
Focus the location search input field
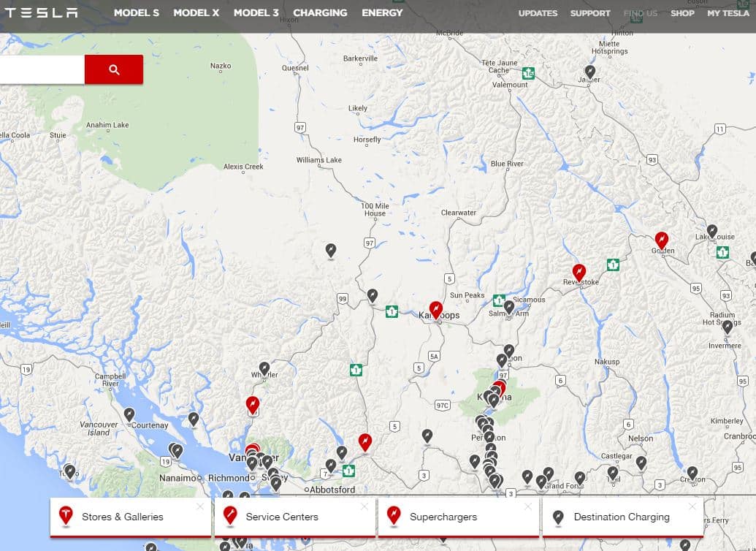[42, 69]
